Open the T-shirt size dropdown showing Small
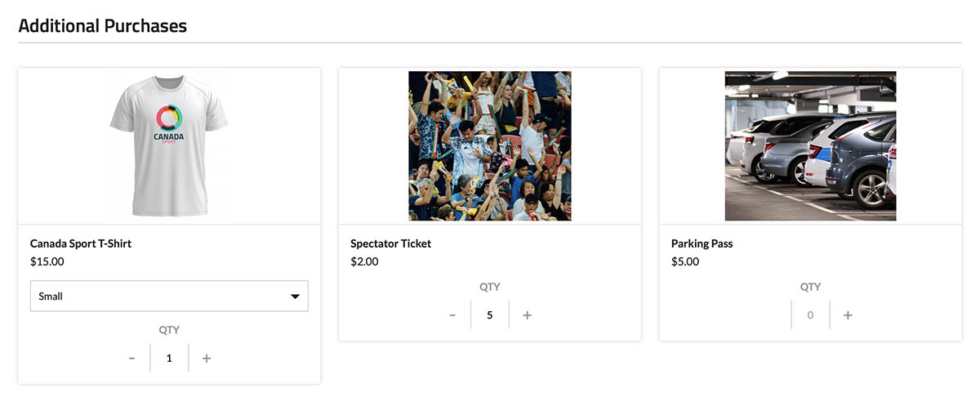Screen dimensions: 980x397 point(168,297)
